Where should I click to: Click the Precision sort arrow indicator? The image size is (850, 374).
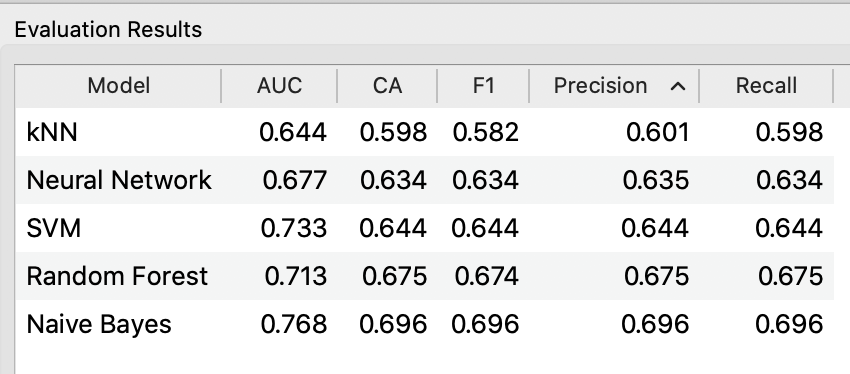pyautogui.click(x=678, y=86)
